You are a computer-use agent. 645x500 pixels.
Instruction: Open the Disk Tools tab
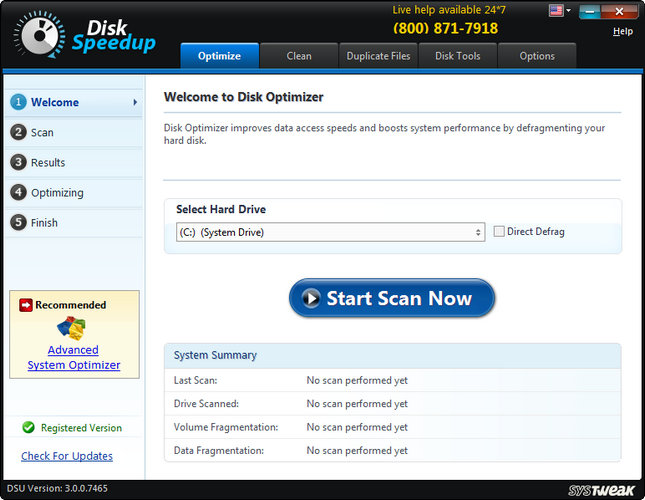[457, 56]
